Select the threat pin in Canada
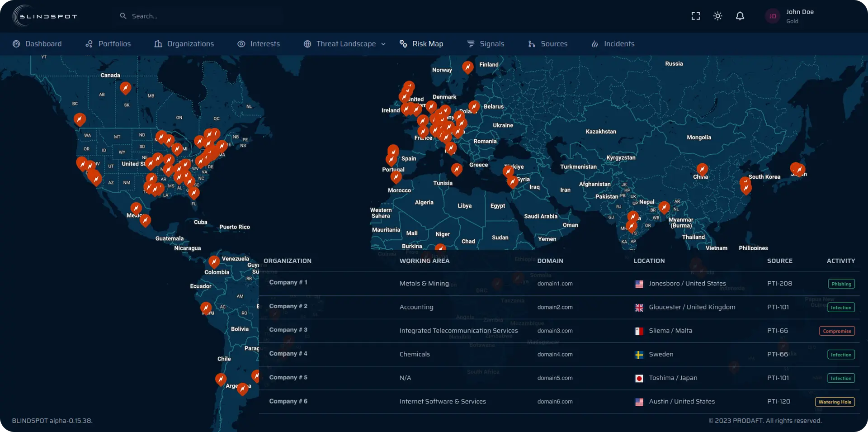The width and height of the screenshot is (868, 432). click(x=126, y=88)
